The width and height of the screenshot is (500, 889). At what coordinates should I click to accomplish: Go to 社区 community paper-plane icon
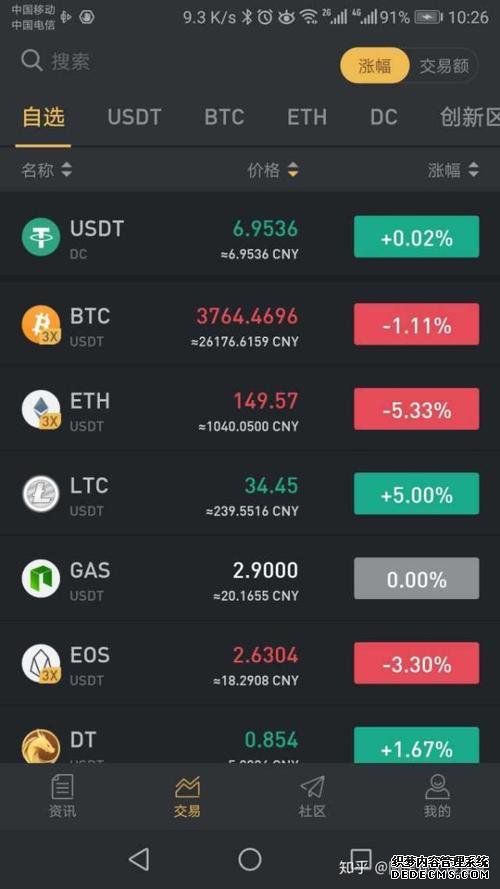(x=312, y=787)
